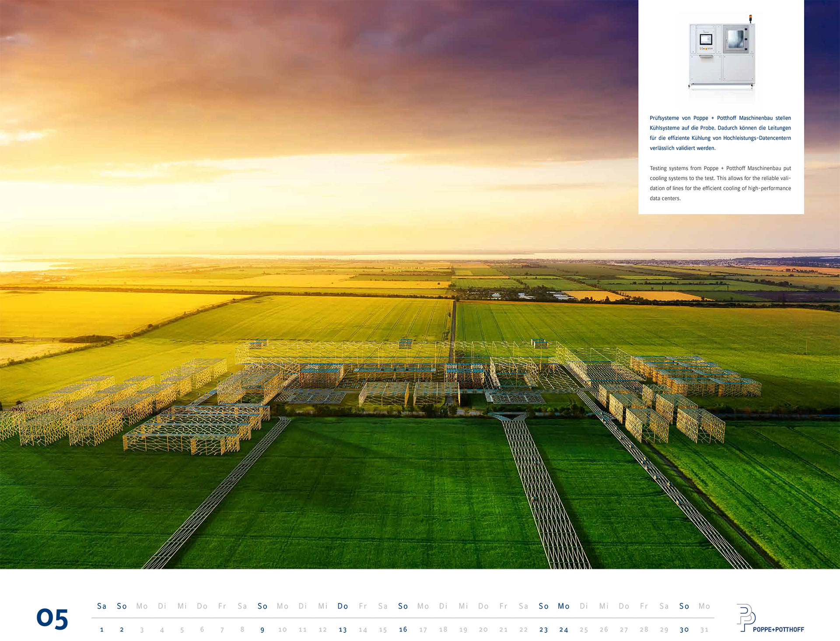Pick date 11 in the calendar row

303,630
